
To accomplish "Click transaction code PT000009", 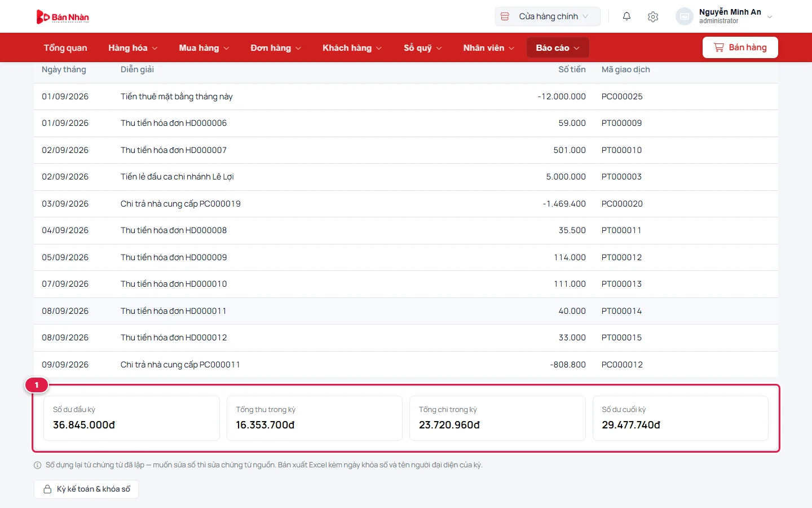I will [621, 123].
